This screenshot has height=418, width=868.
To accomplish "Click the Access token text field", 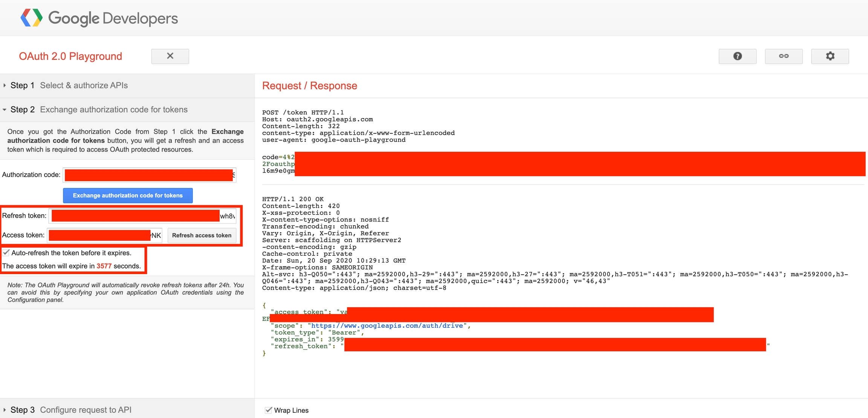I will coord(105,235).
